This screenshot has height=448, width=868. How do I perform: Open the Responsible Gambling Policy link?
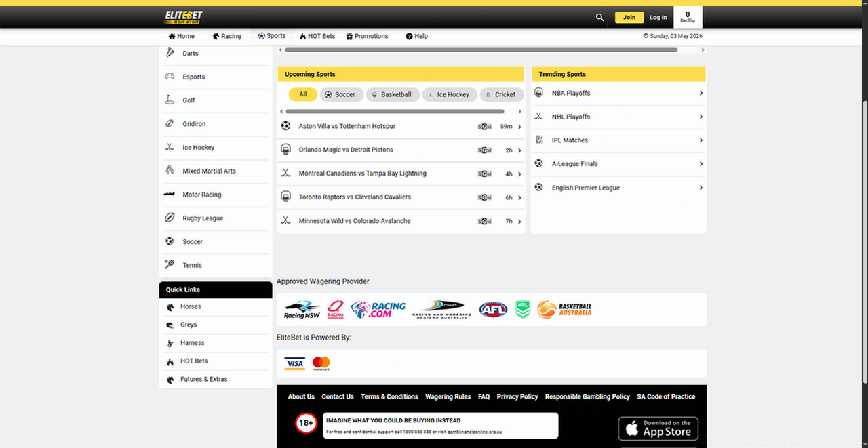[x=587, y=396]
